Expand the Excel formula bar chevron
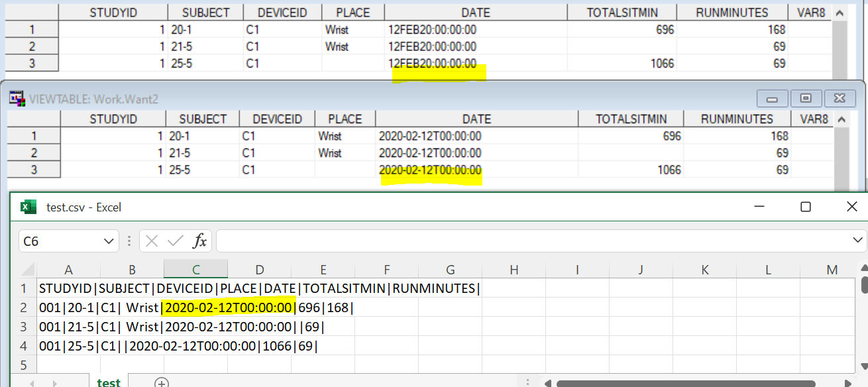Screen dimensions: 868x387 tap(857, 241)
